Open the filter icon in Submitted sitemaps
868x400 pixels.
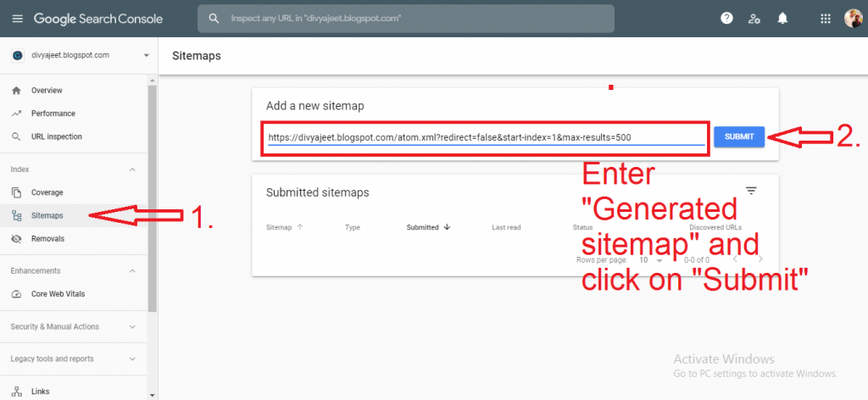pos(751,191)
